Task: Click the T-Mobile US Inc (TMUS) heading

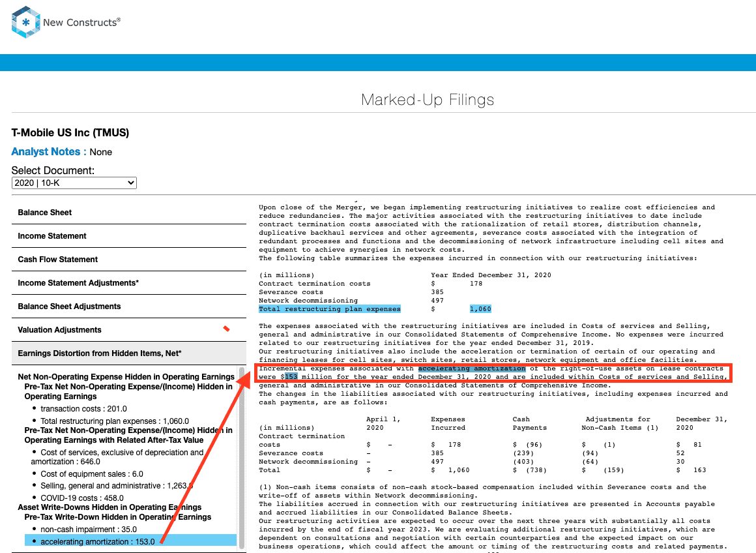Action: [x=70, y=132]
